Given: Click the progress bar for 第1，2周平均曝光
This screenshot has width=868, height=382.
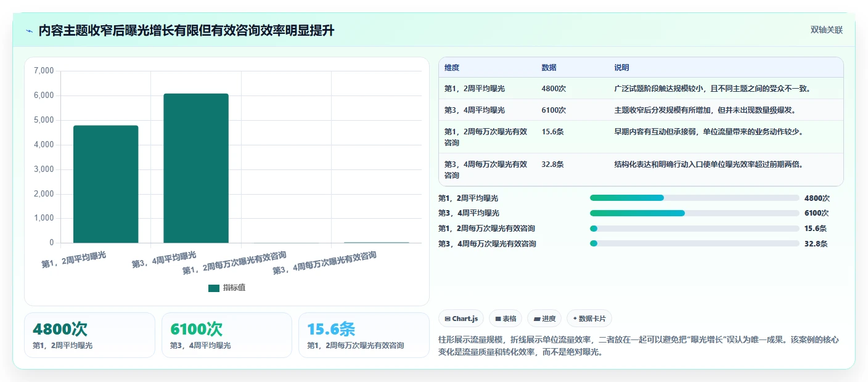Looking at the screenshot, I should point(694,198).
